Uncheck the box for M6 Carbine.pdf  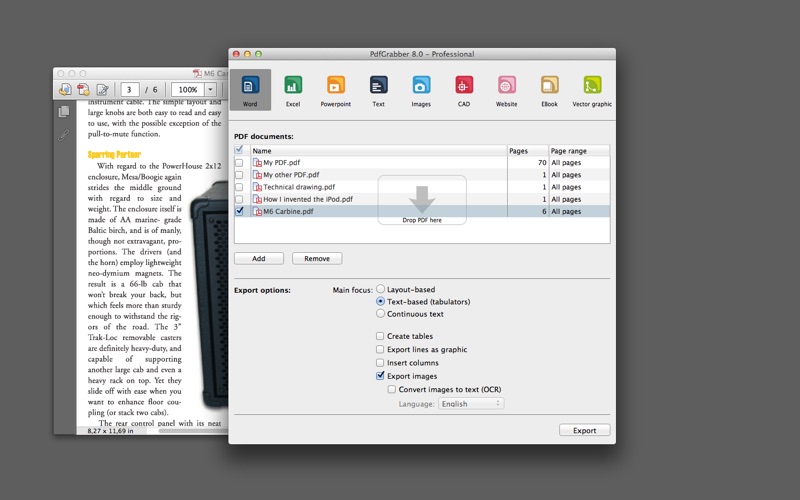(239, 211)
